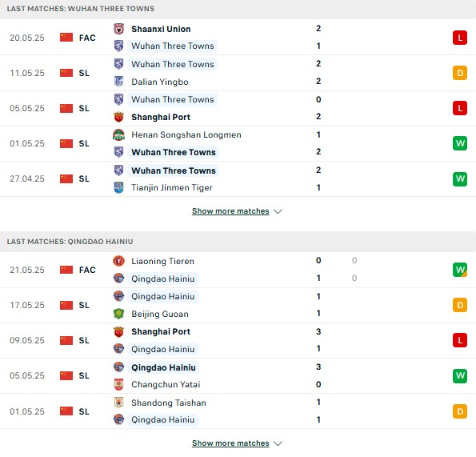Click the Changchun Yatai crest icon
Image resolution: width=476 pixels, height=457 pixels.
click(x=118, y=384)
